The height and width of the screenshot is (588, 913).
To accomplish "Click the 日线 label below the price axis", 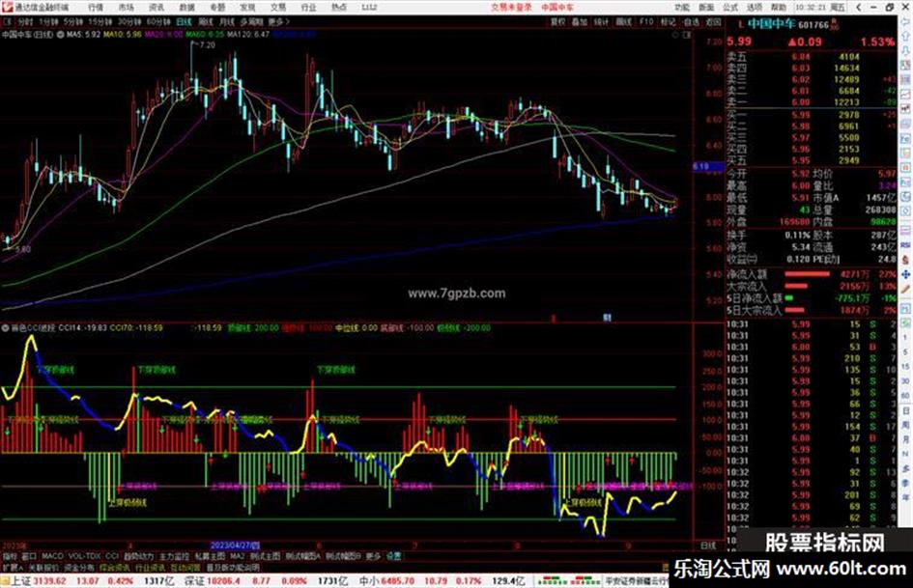I will [x=708, y=546].
